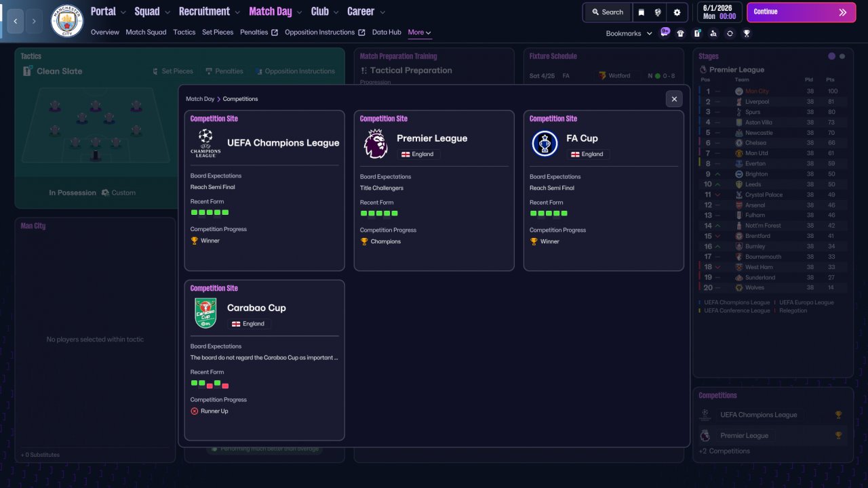Viewport: 868px width, 488px height.
Task: Open the More submenu dropdown
Action: 419,33
